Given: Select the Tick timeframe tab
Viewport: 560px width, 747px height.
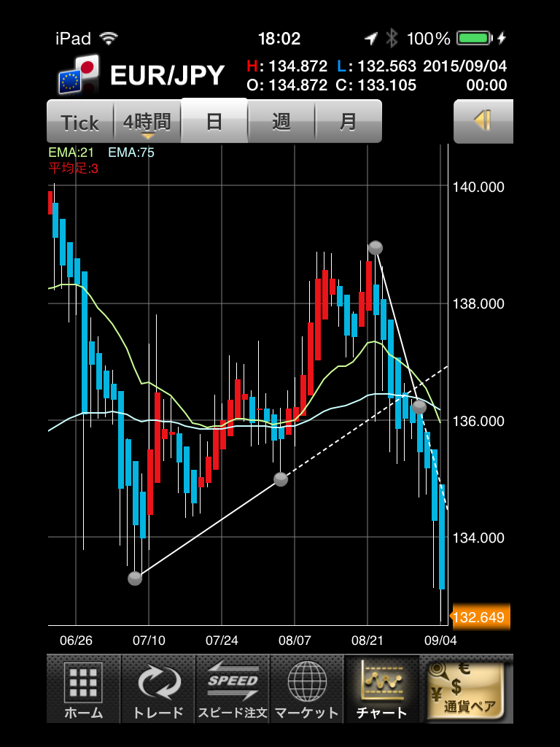Looking at the screenshot, I should click(x=80, y=122).
